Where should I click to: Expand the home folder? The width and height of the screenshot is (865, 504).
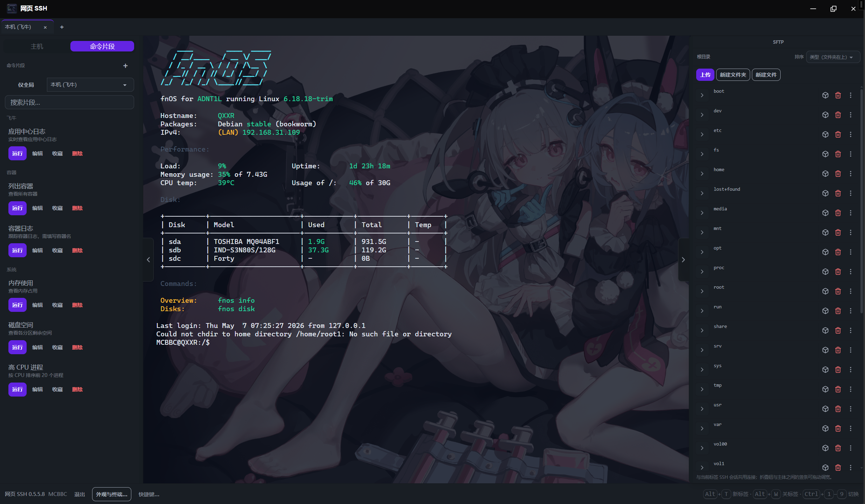pos(702,174)
